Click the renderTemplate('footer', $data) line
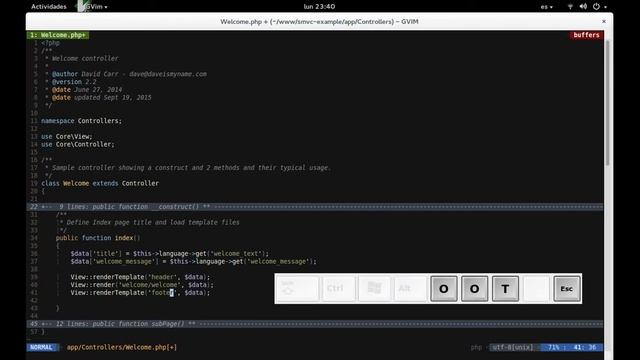 click(140, 293)
